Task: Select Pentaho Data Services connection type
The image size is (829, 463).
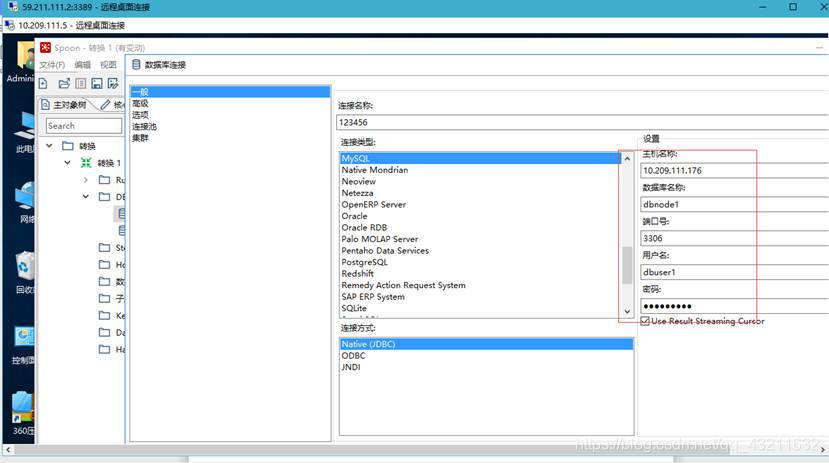Action: pos(480,251)
